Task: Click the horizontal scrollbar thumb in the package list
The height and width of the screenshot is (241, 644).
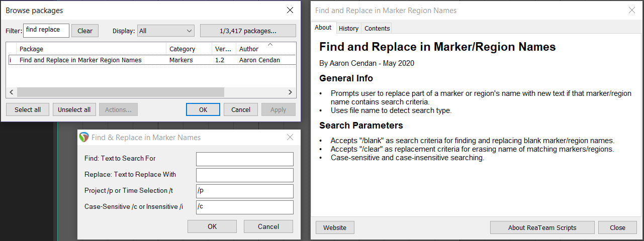Action: point(120,92)
